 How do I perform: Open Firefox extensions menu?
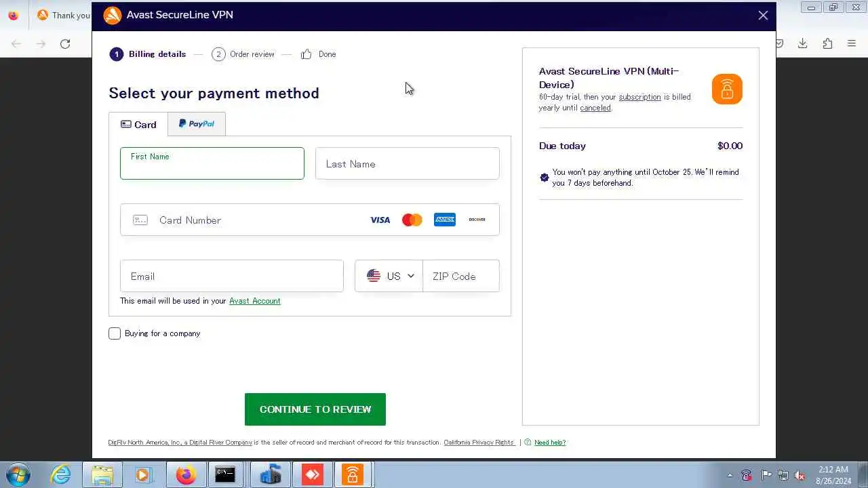click(x=827, y=43)
